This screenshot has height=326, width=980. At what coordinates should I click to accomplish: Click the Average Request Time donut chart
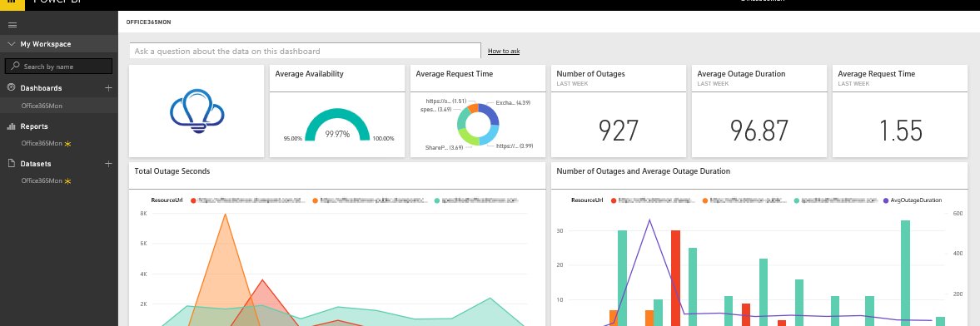(x=477, y=124)
